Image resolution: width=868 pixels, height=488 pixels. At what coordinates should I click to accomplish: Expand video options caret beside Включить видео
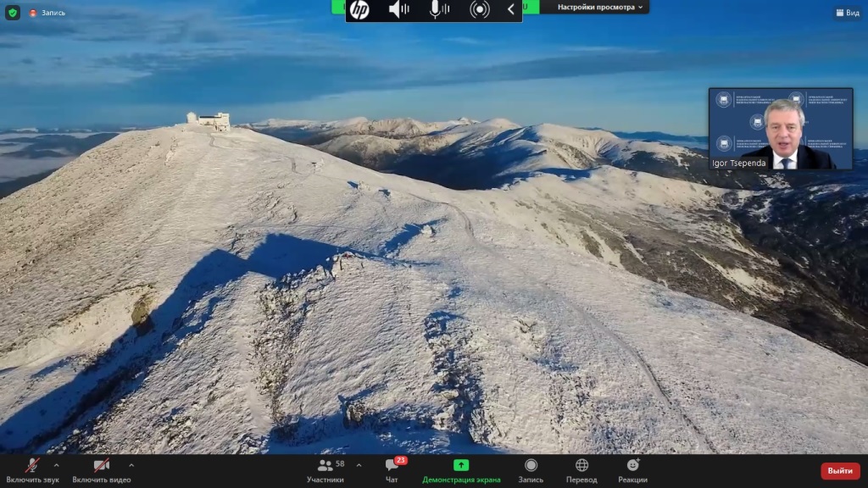[x=131, y=465]
